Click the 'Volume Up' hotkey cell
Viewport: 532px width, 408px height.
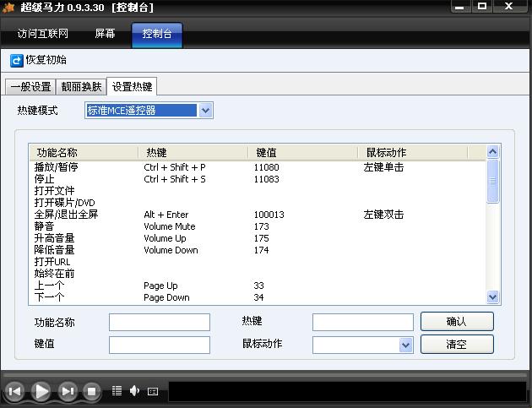pyautogui.click(x=165, y=238)
